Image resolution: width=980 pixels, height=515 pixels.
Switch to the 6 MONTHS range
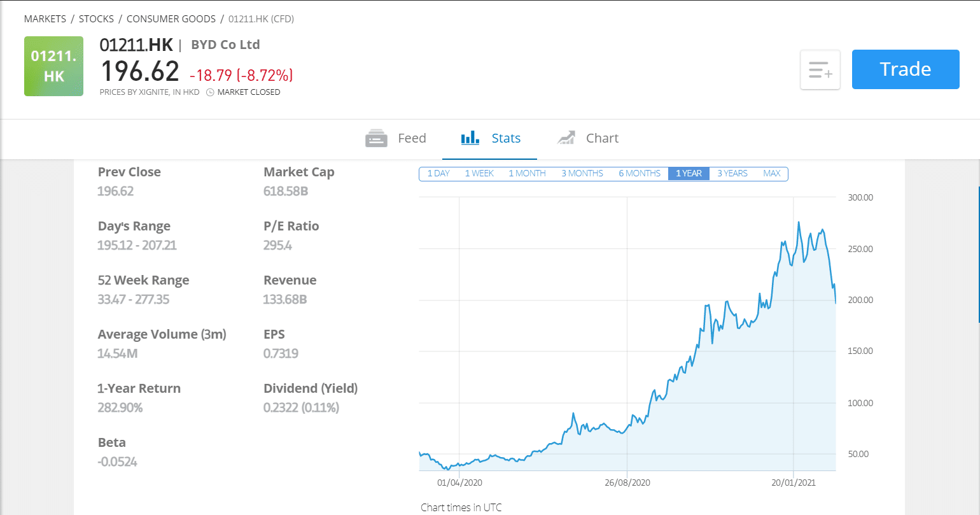(x=639, y=173)
